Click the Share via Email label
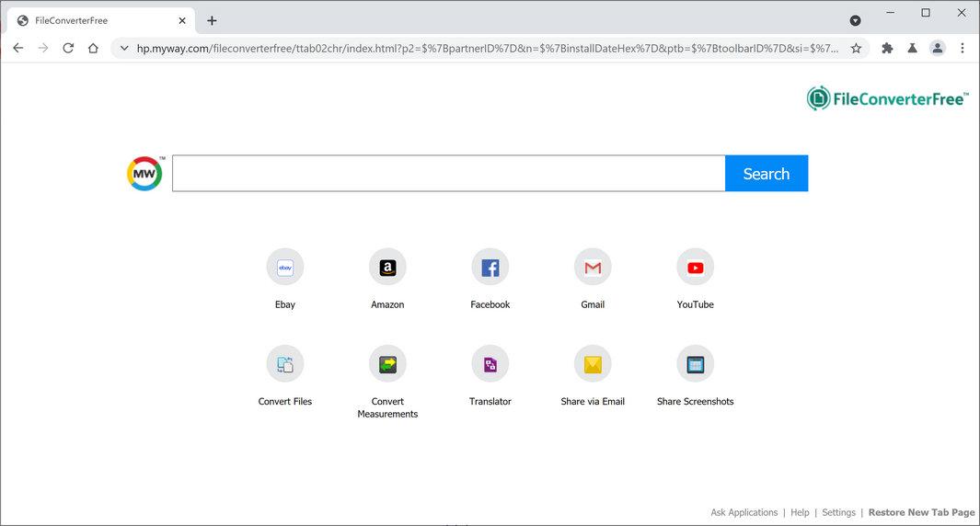This screenshot has height=526, width=980. tap(593, 401)
